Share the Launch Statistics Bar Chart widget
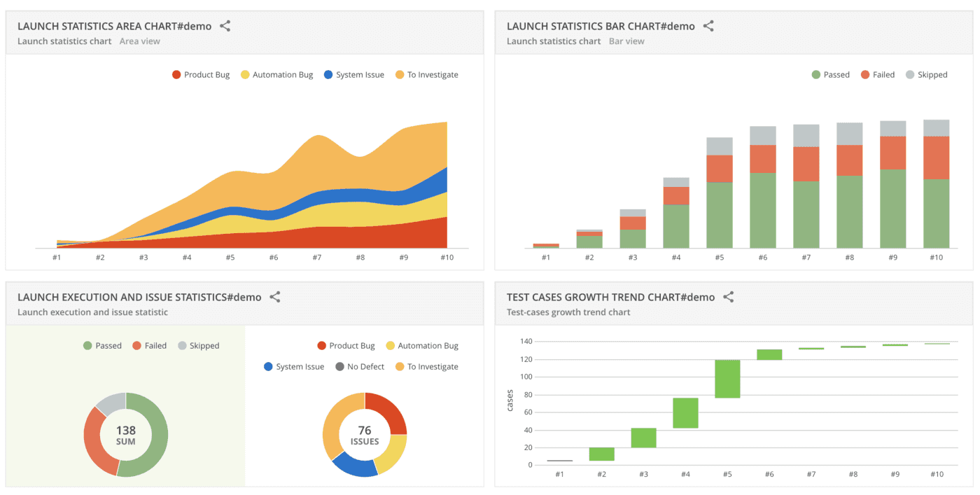The image size is (980, 495). point(708,26)
